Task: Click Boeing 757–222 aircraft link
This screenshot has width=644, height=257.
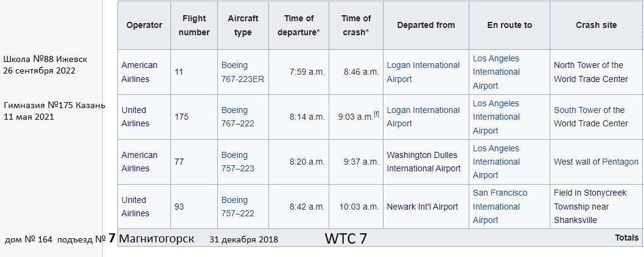Action: coord(238,207)
